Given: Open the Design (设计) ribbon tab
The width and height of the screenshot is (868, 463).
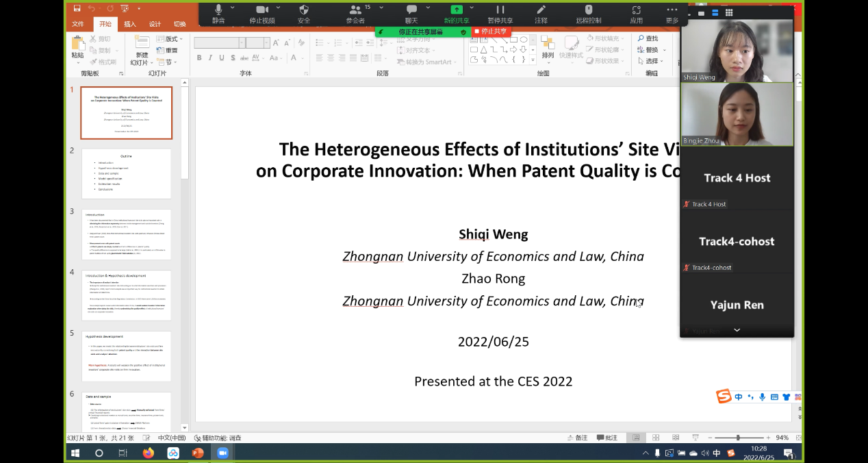Looking at the screenshot, I should pyautogui.click(x=155, y=24).
